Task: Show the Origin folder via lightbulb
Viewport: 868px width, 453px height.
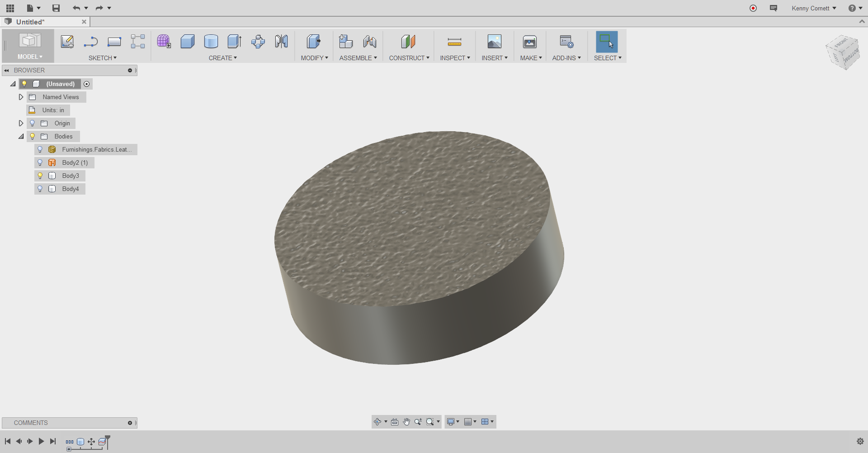Action: (32, 123)
